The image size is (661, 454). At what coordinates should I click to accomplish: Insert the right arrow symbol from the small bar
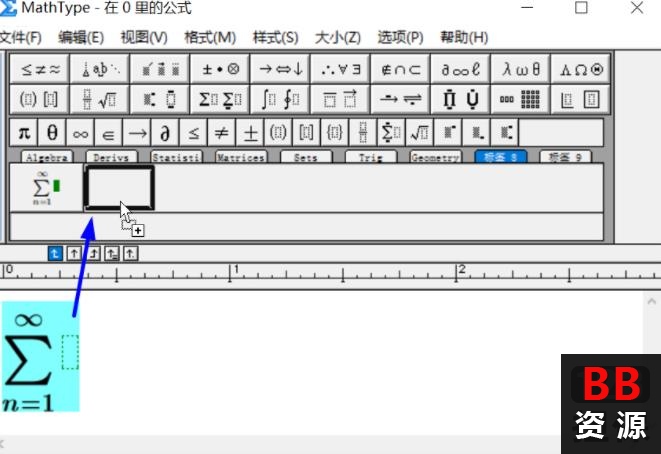[x=137, y=133]
